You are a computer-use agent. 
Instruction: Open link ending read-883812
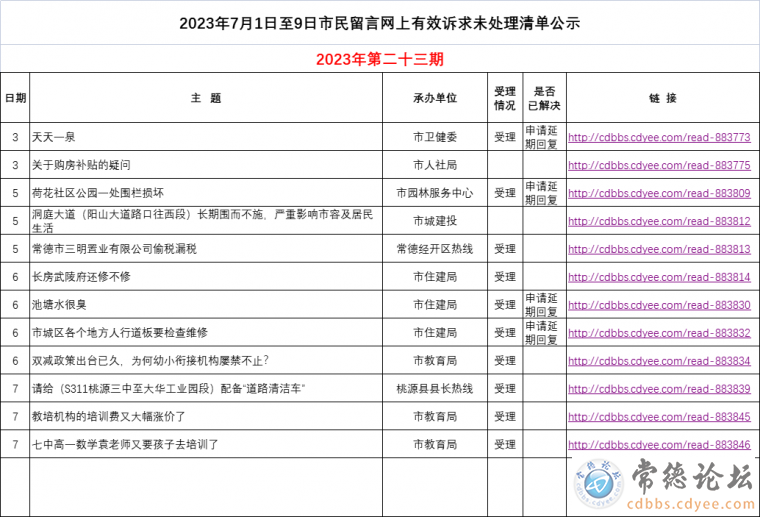[659, 221]
